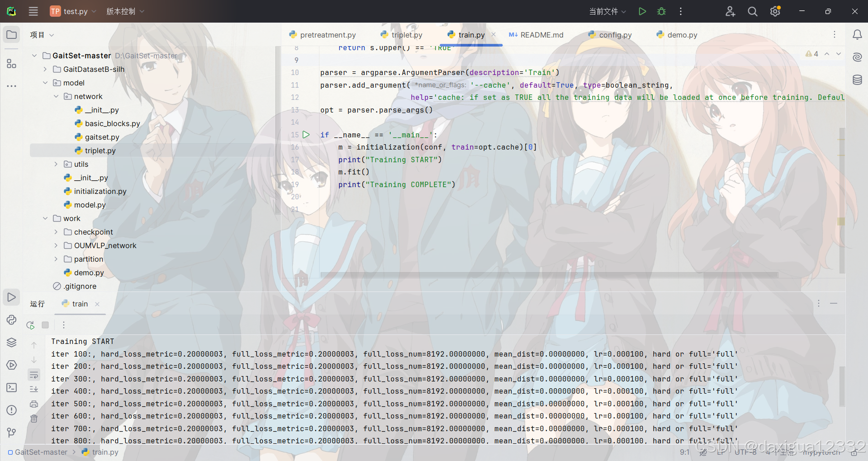Open more run actions kebab menu in title bar
Screen dimensions: 868x461
(x=681, y=11)
